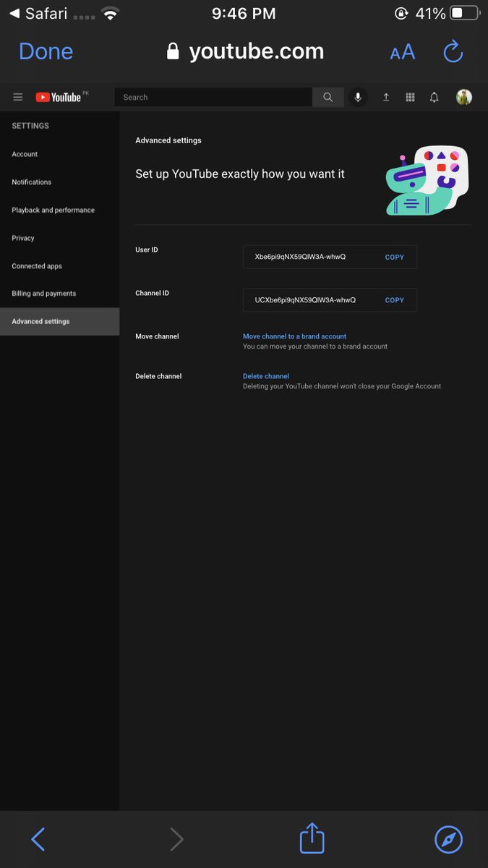The image size is (488, 868).
Task: Open the upload video icon
Action: [x=386, y=97]
